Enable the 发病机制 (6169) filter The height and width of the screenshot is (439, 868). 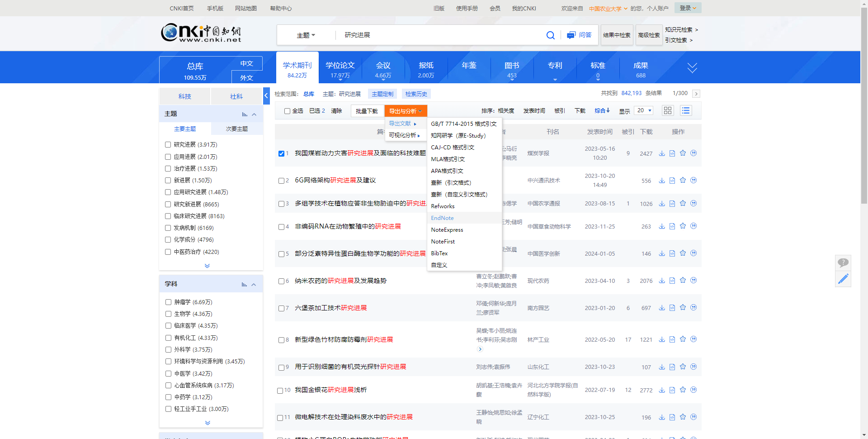click(168, 228)
